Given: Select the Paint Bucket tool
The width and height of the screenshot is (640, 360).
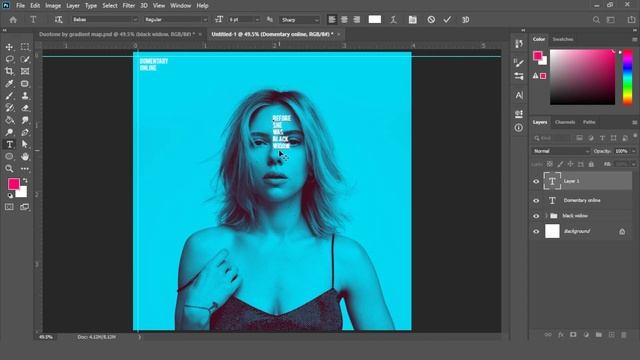Looking at the screenshot, I should click(9, 120).
